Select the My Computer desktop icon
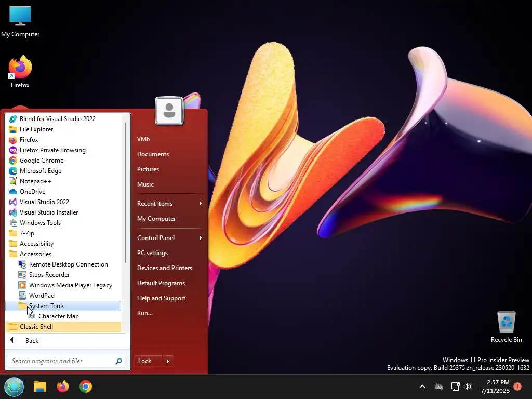This screenshot has height=399, width=532. point(20,22)
